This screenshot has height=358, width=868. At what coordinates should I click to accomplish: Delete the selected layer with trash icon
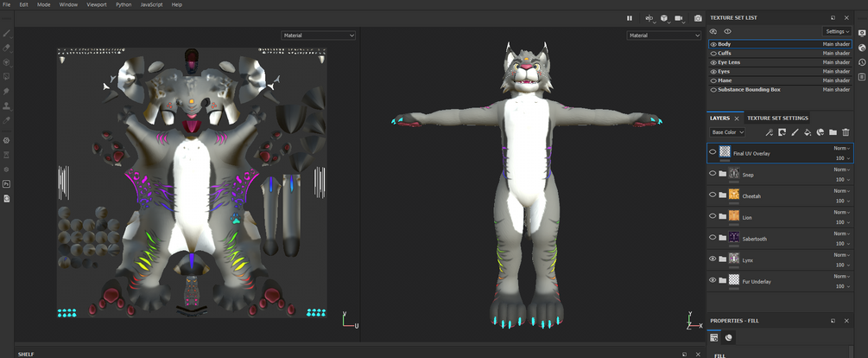tap(846, 132)
